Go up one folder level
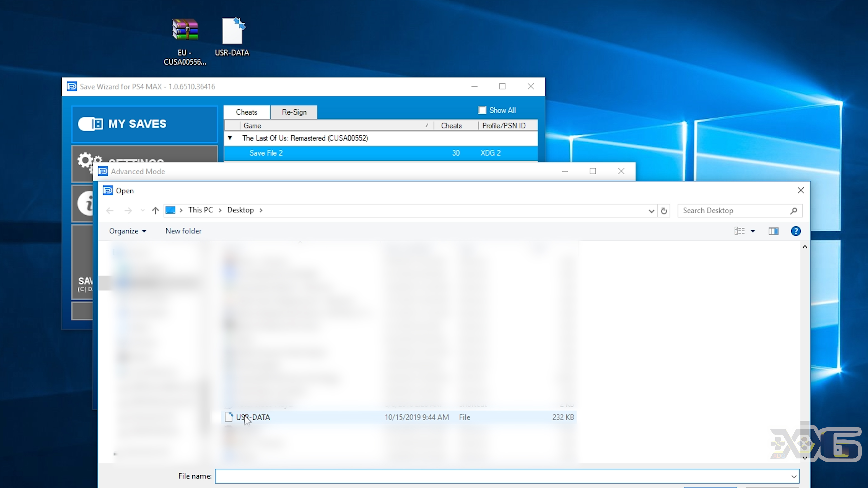The height and width of the screenshot is (488, 868). click(155, 211)
